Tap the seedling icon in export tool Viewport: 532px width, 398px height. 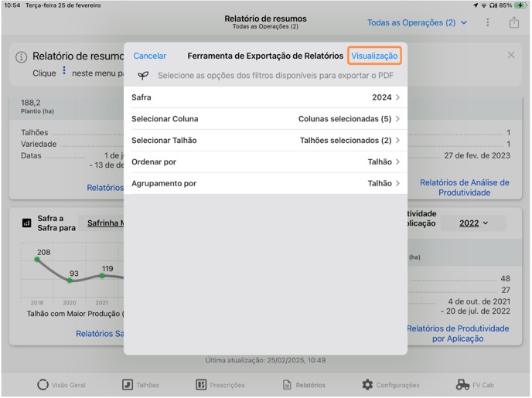tap(143, 76)
